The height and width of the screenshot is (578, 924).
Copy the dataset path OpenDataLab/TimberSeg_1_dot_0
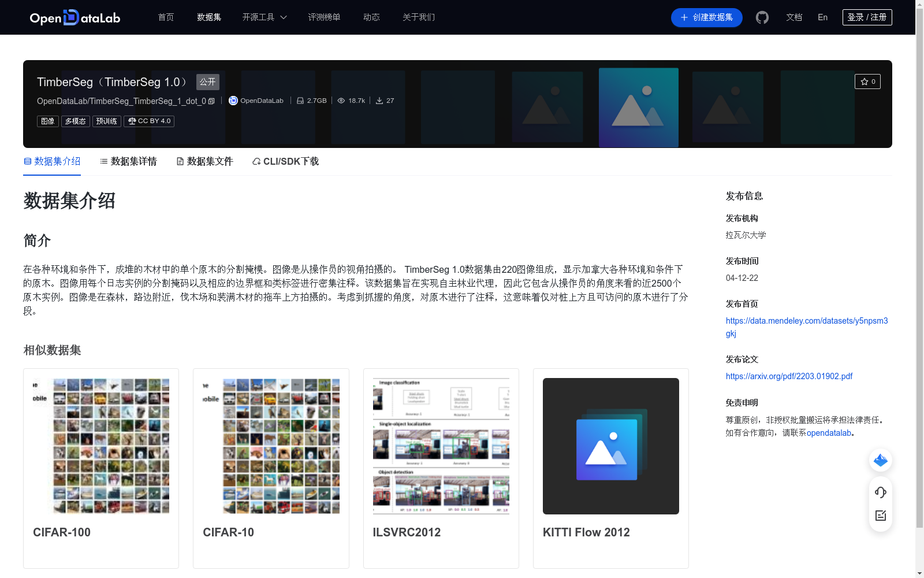[x=211, y=101]
